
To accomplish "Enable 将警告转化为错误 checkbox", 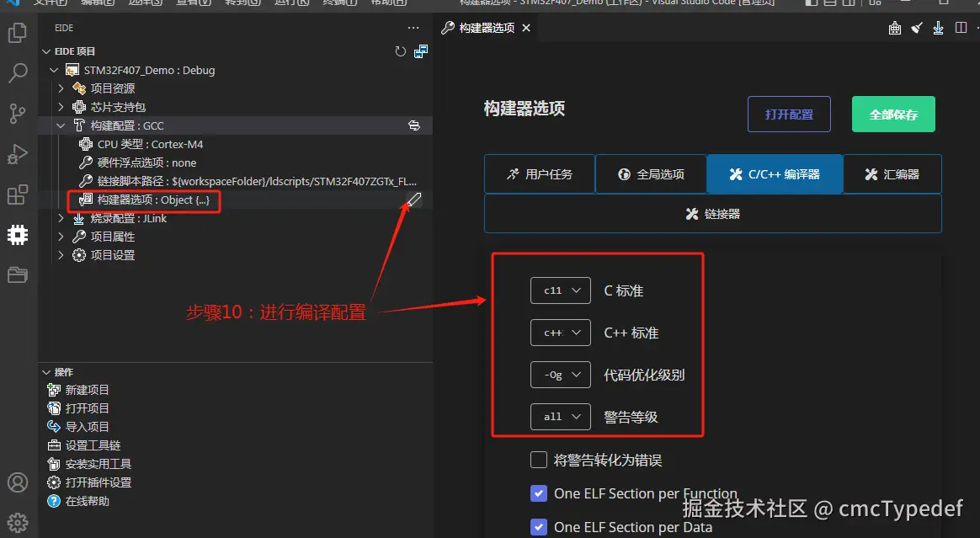I will click(539, 460).
